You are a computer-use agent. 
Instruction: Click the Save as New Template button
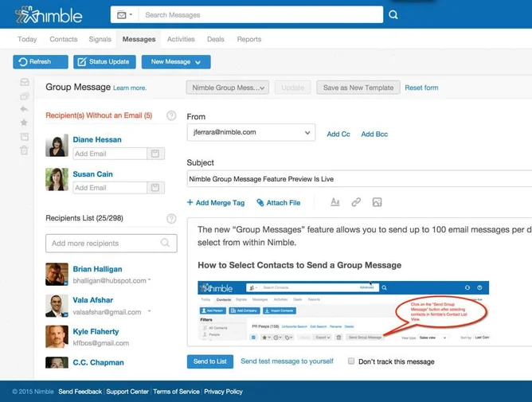point(358,88)
